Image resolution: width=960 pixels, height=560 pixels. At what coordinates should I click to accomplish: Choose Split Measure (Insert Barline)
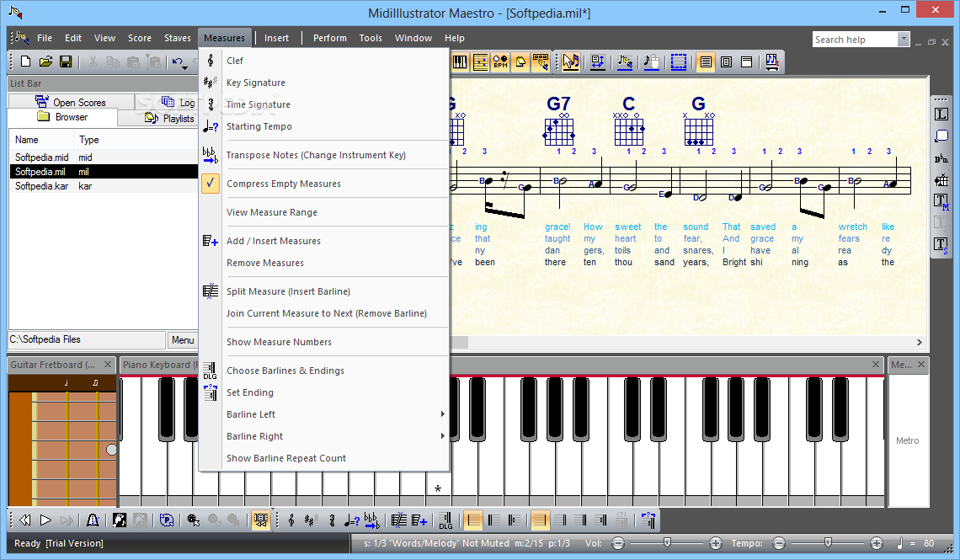click(288, 292)
